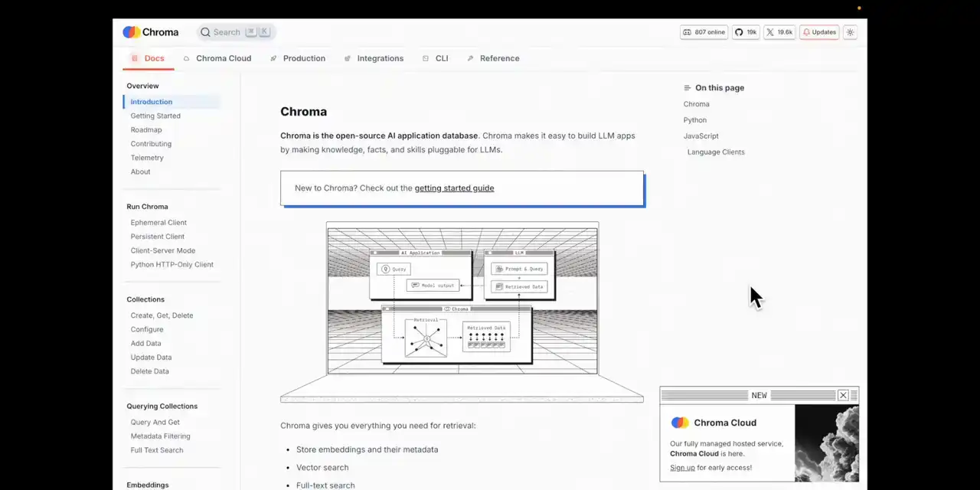Toggle the light/dark theme sun icon
This screenshot has height=490, width=980.
point(850,32)
